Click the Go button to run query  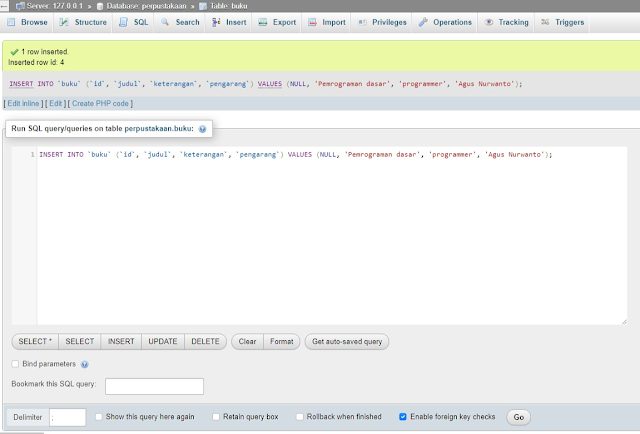tap(518, 417)
